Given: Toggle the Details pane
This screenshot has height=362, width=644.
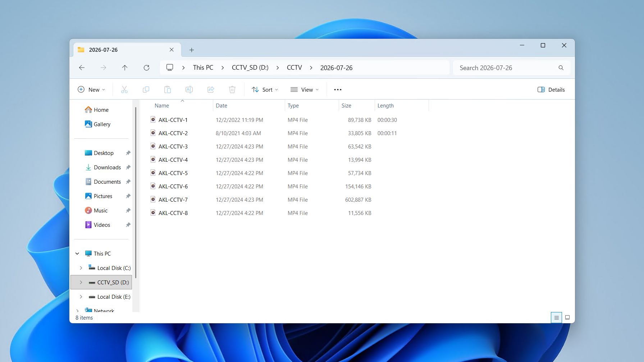Looking at the screenshot, I should tap(551, 90).
